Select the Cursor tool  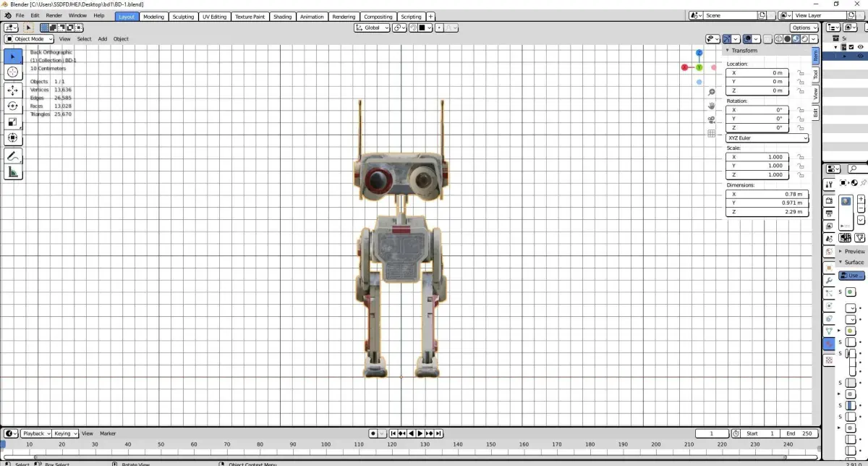[13, 72]
